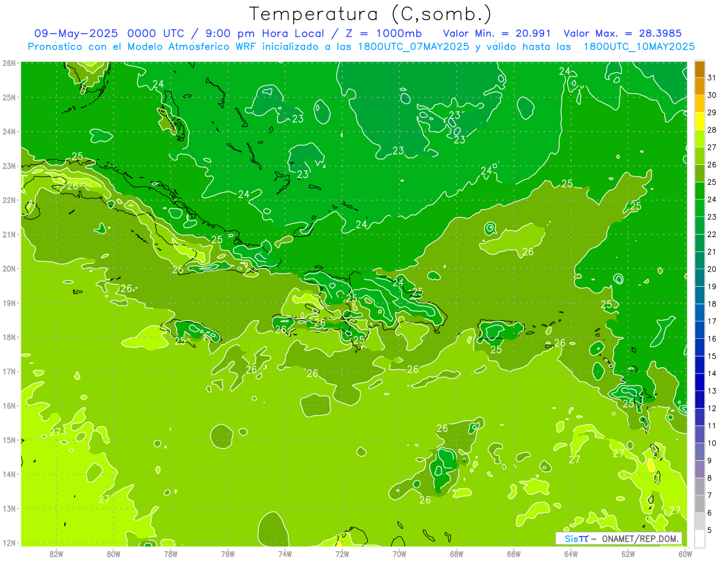Viewport: 728px width, 562px height.
Task: Click longitude axis label "68W"
Action: click(x=457, y=554)
